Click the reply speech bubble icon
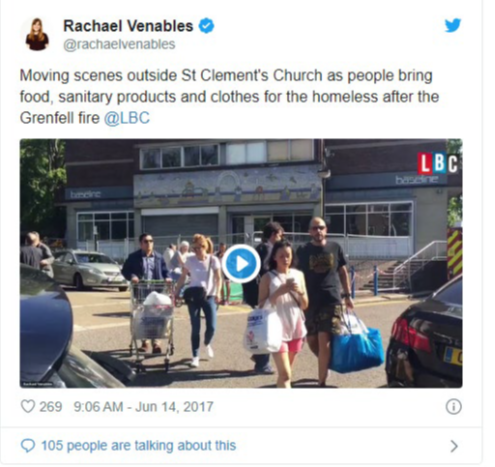 point(28,445)
